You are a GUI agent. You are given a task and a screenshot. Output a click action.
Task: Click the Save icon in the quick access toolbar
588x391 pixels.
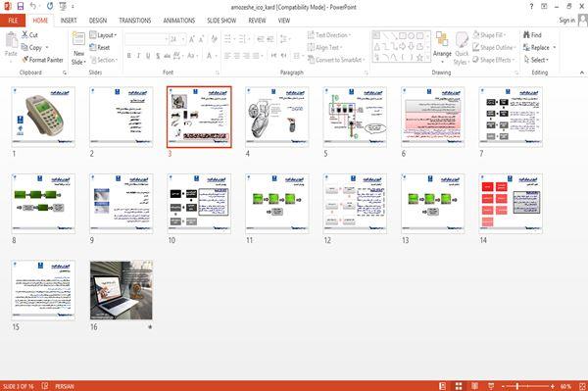[21, 7]
